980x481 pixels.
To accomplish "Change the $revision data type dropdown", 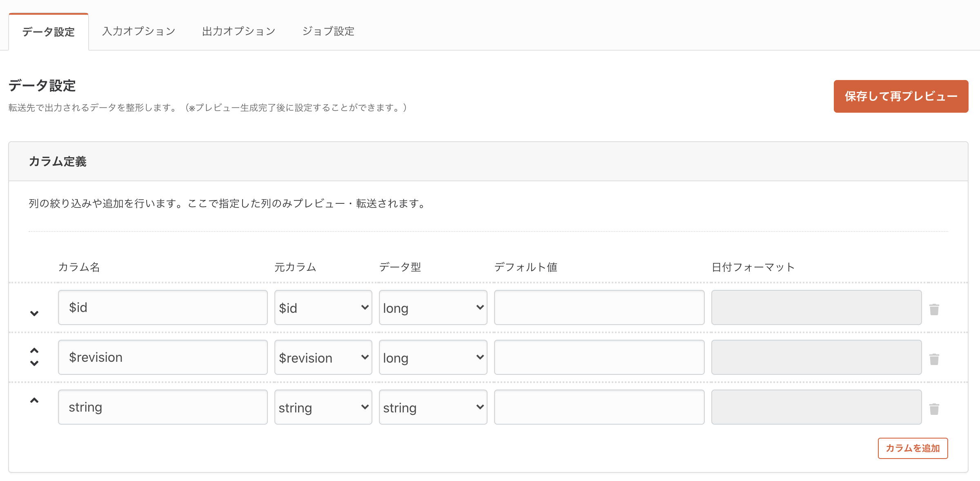I will [x=433, y=357].
